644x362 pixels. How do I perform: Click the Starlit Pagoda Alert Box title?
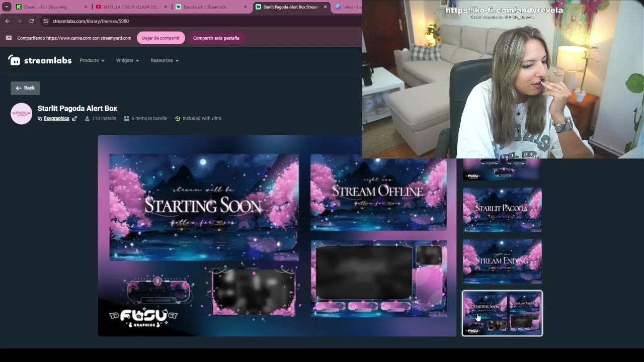point(77,108)
